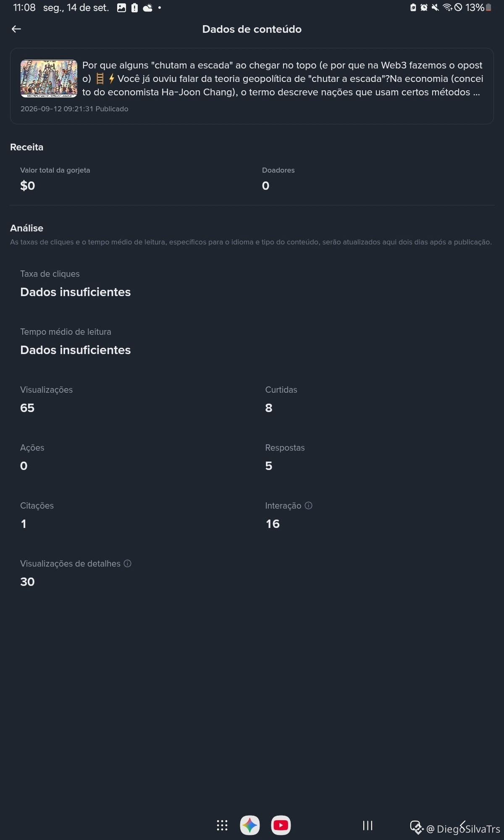The height and width of the screenshot is (840, 504).
Task: Open the app drawer grid icon
Action: click(x=222, y=825)
